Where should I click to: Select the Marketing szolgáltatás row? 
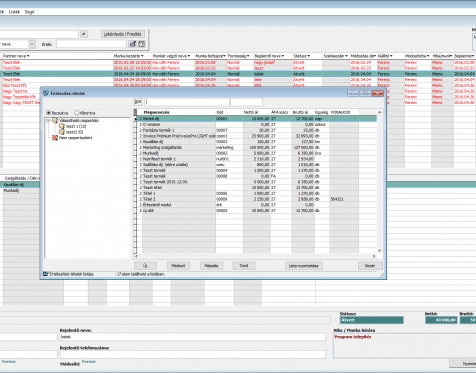[x=256, y=147]
